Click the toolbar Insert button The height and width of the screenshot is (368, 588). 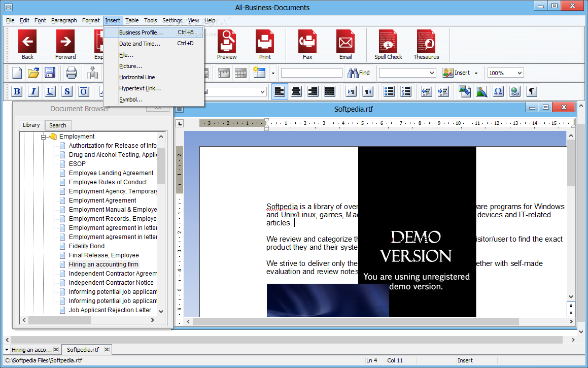[457, 73]
